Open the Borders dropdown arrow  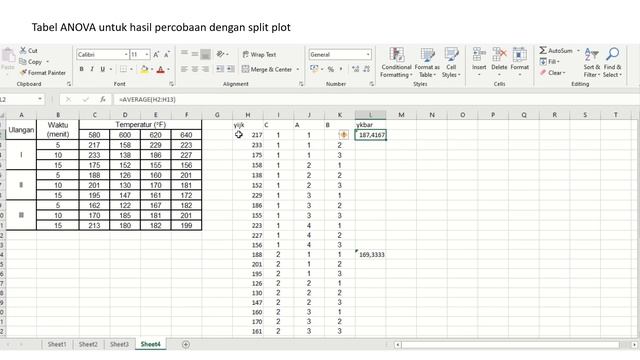click(131, 69)
